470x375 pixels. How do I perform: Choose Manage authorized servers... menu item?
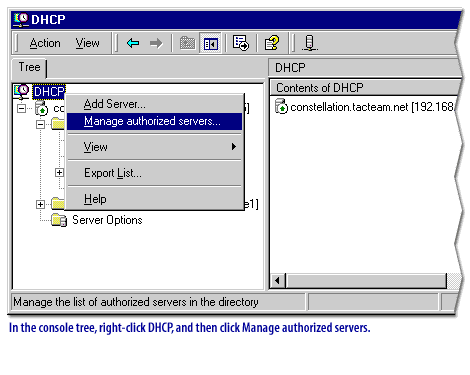155,121
